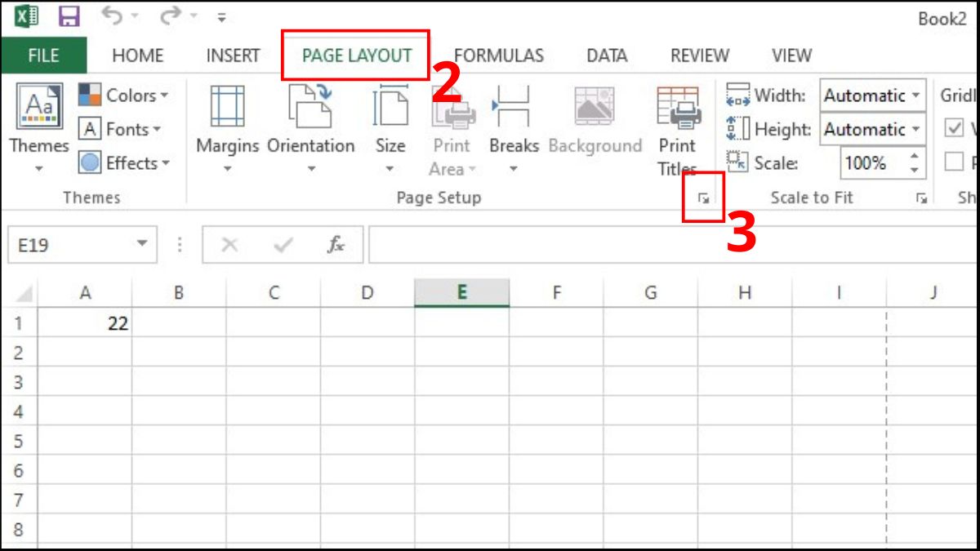The image size is (980, 551).
Task: Open the FILE tab
Action: coord(43,56)
